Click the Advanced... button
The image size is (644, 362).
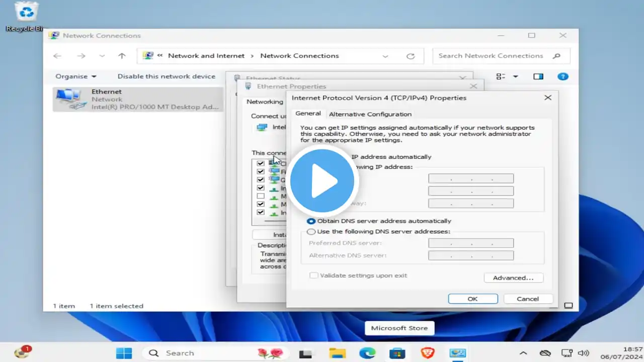[x=513, y=278]
